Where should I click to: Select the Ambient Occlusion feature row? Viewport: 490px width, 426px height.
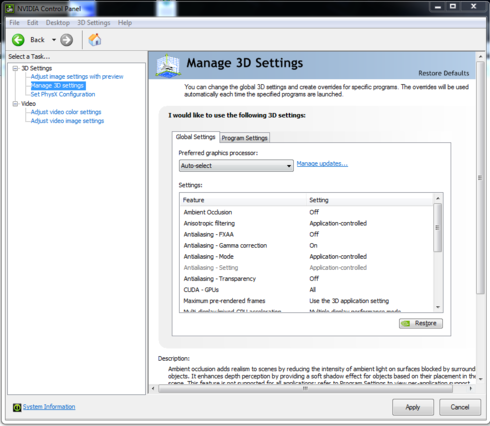click(306, 212)
